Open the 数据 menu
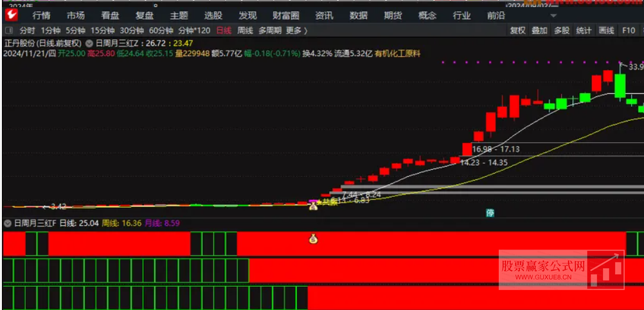 (359, 16)
